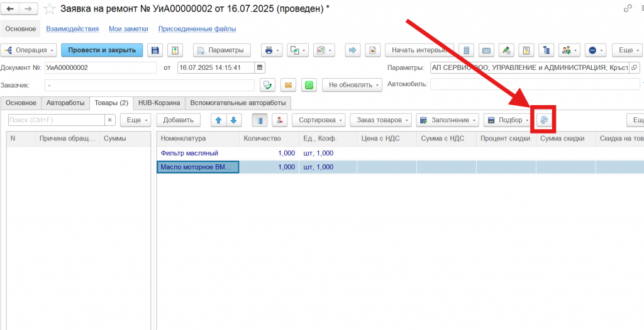Viewport: 644px width, 330px height.
Task: Move selected row down with blue arrow
Action: pos(233,120)
